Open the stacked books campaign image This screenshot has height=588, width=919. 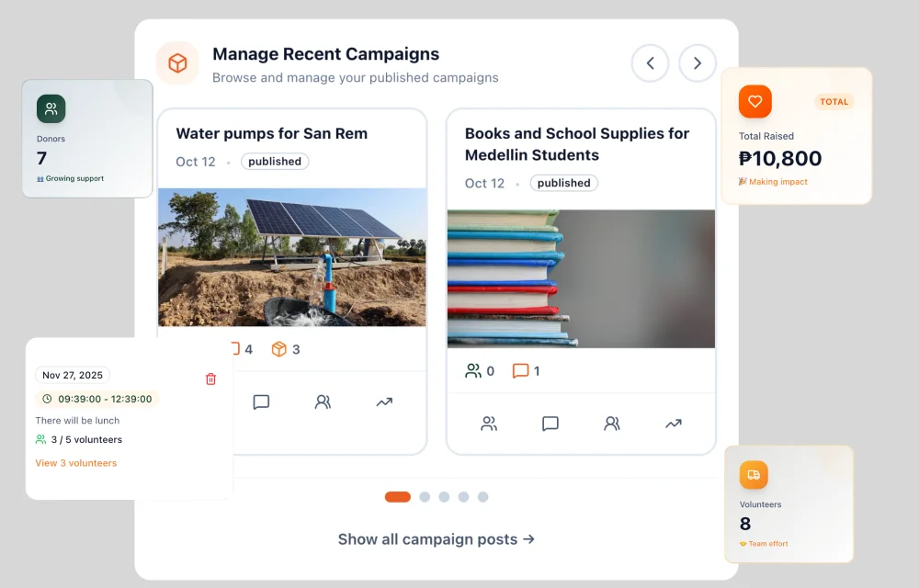point(581,278)
